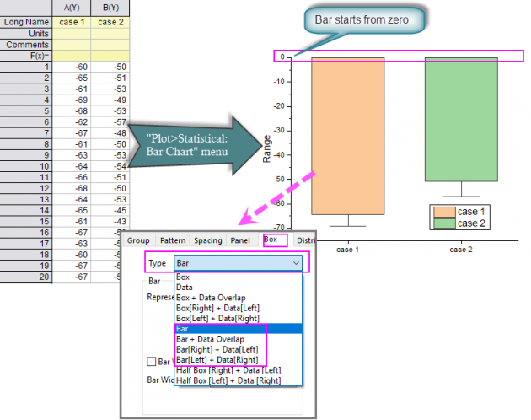Select the B(Y) column header
This screenshot has width=531, height=420.
point(110,6)
